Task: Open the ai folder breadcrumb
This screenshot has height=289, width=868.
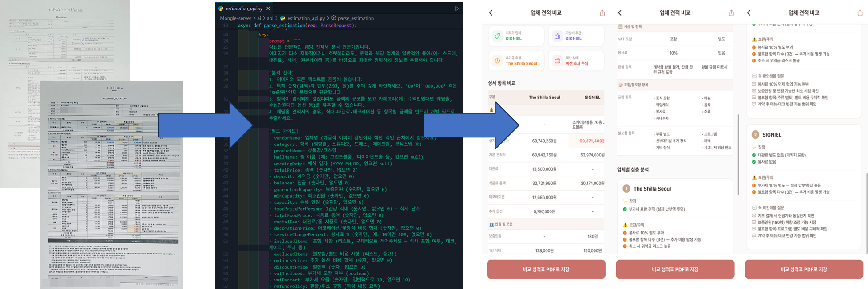Action: [259, 18]
